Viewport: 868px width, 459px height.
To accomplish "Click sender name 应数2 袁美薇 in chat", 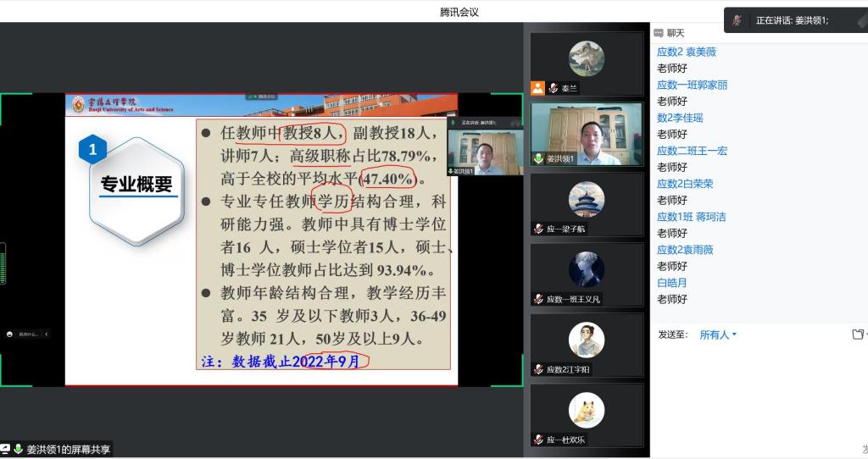I will coord(686,52).
